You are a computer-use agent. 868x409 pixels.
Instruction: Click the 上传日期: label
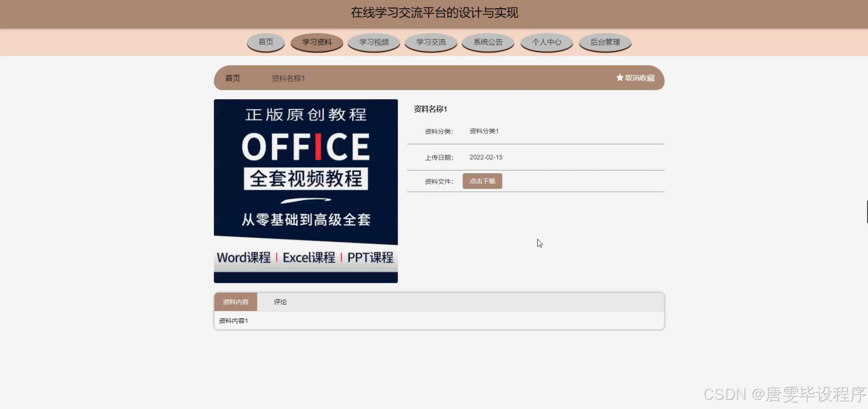pos(439,157)
